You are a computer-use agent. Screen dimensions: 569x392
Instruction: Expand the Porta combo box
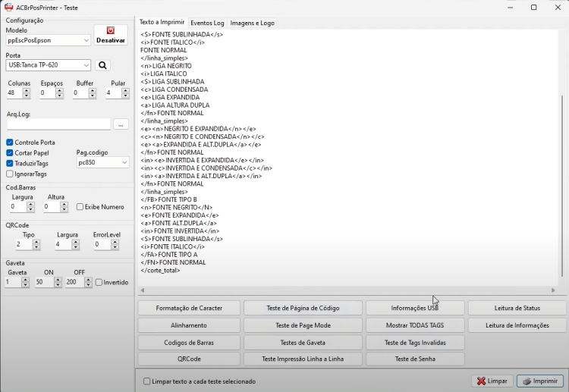tap(48, 65)
